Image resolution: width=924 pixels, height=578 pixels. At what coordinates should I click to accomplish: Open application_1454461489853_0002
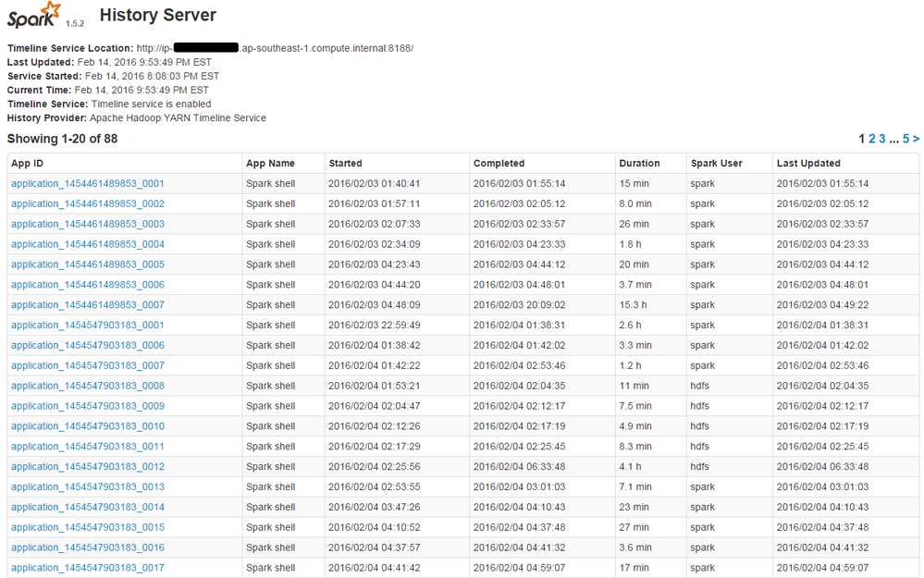(87, 203)
